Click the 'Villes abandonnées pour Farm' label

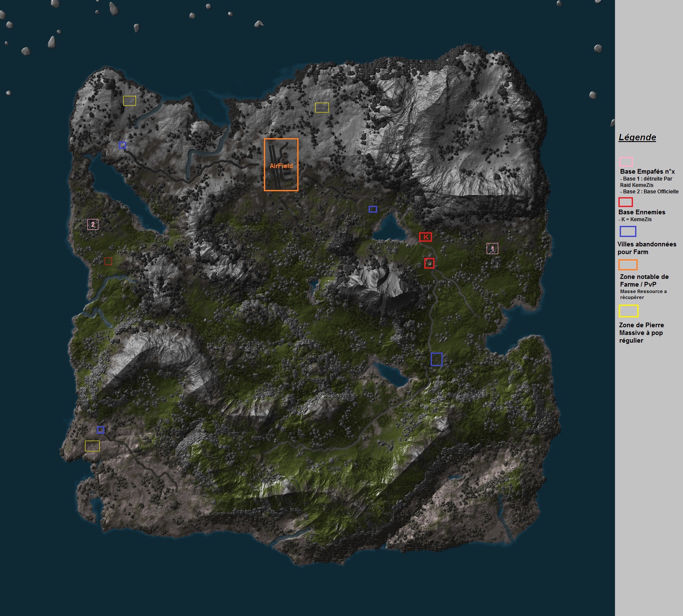pyautogui.click(x=647, y=248)
